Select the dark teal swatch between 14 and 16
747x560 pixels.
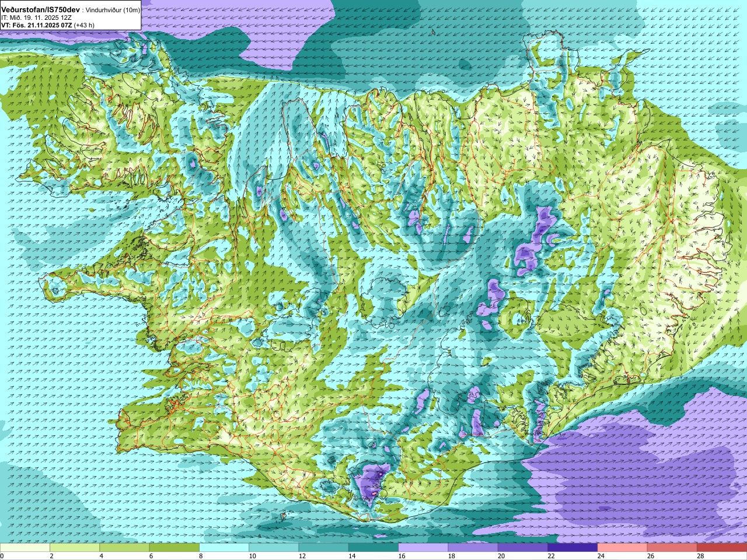[373, 548]
